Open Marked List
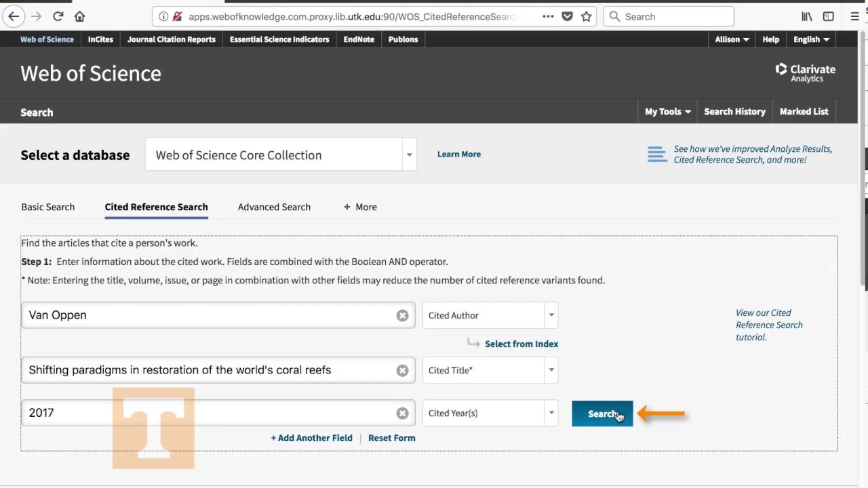This screenshot has width=868, height=488. point(804,111)
